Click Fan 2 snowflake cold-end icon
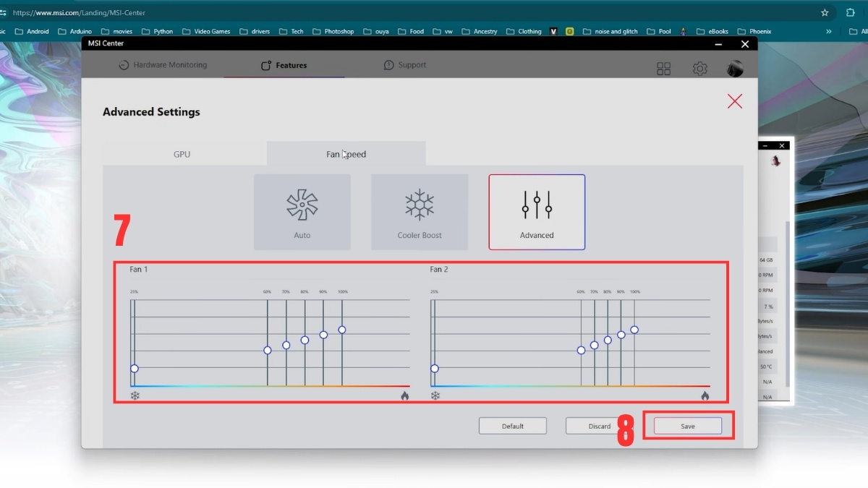Image resolution: width=868 pixels, height=488 pixels. click(x=435, y=395)
